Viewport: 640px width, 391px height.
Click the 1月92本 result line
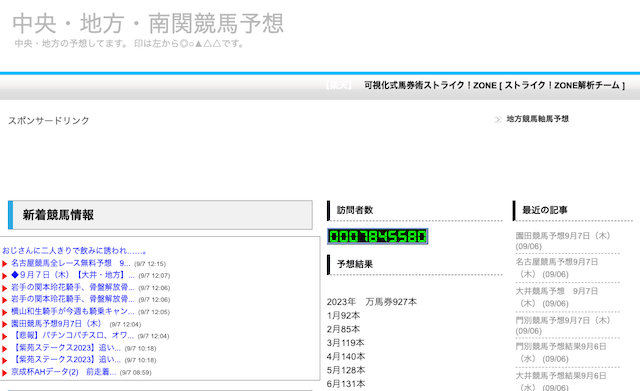point(343,315)
